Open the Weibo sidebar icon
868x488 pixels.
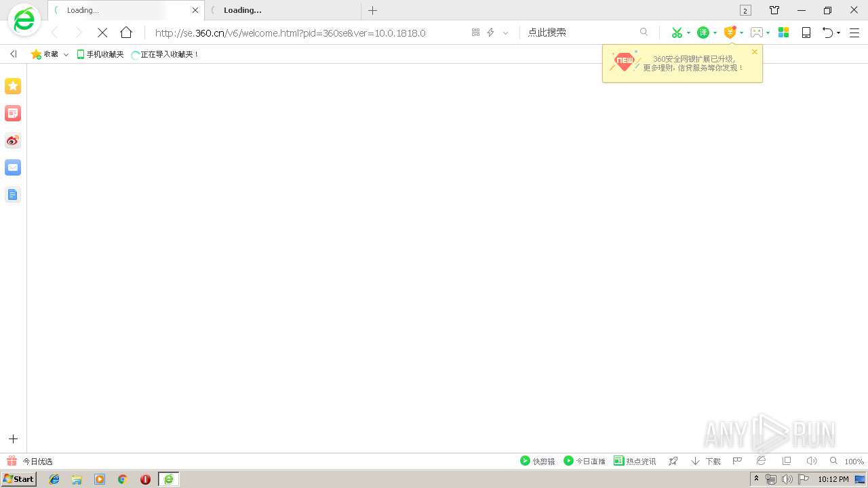pyautogui.click(x=13, y=140)
